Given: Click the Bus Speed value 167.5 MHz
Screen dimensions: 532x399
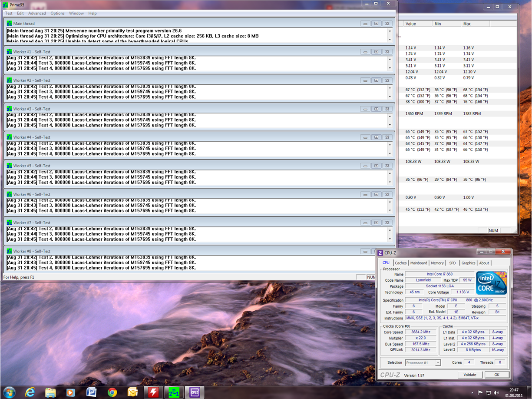Looking at the screenshot, I should [421, 344].
